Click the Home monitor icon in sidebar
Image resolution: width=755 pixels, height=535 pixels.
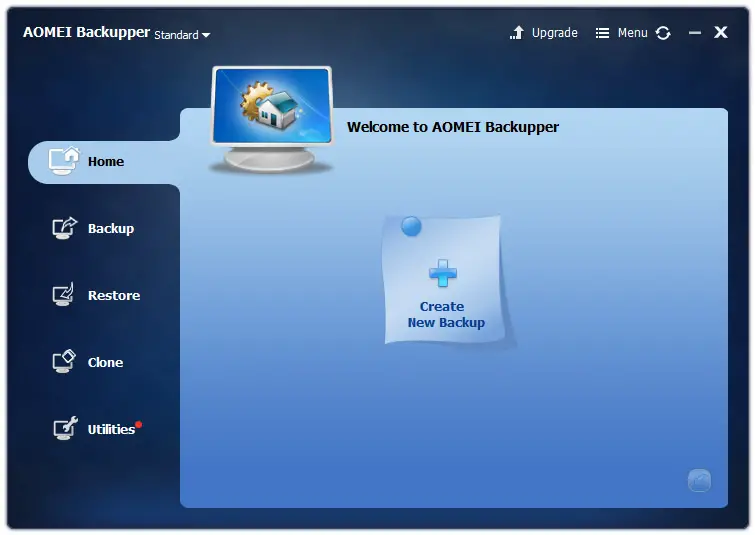pyautogui.click(x=64, y=161)
